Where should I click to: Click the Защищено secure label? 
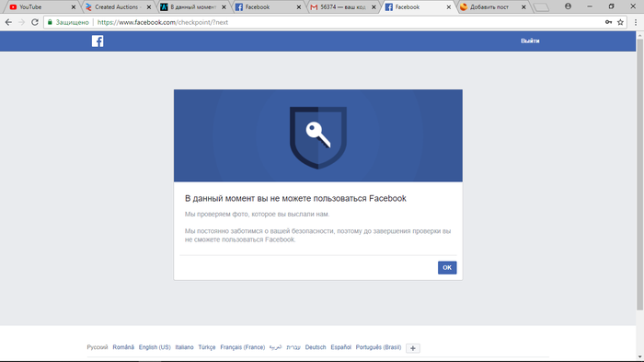[73, 22]
